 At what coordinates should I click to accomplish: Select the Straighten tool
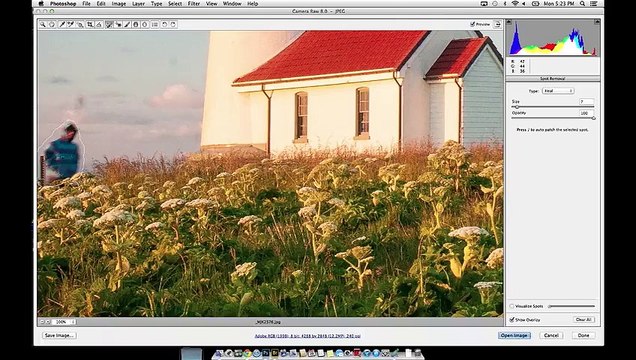pos(99,25)
